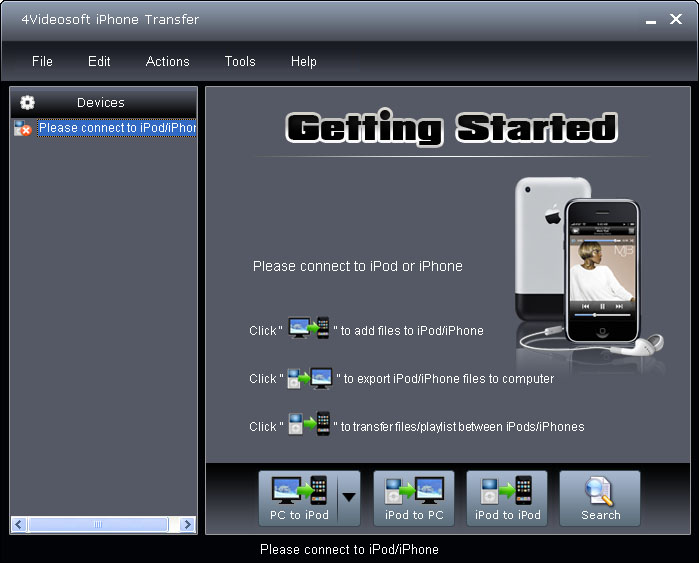Click the disconnected device icon in list
Screen dimensions: 700x563
coord(22,128)
